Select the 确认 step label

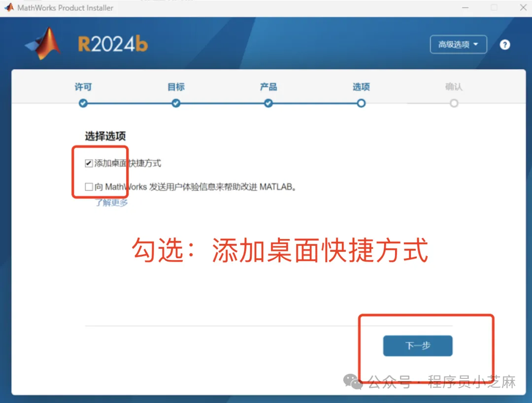(x=454, y=87)
